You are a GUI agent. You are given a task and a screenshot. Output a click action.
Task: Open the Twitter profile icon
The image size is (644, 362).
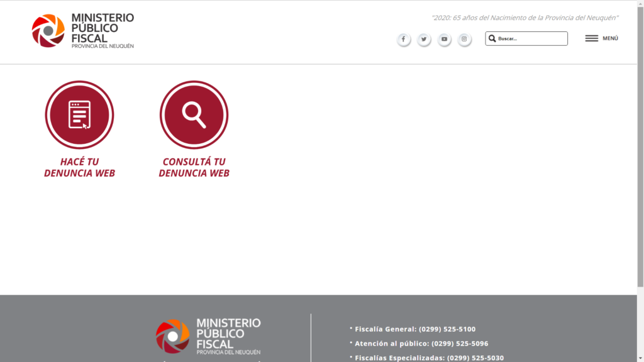point(424,39)
